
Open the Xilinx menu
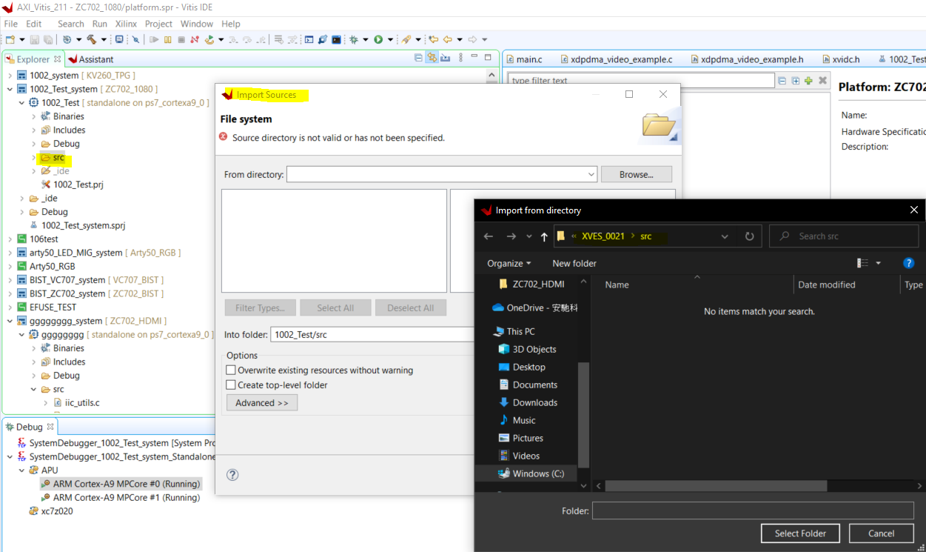point(126,24)
